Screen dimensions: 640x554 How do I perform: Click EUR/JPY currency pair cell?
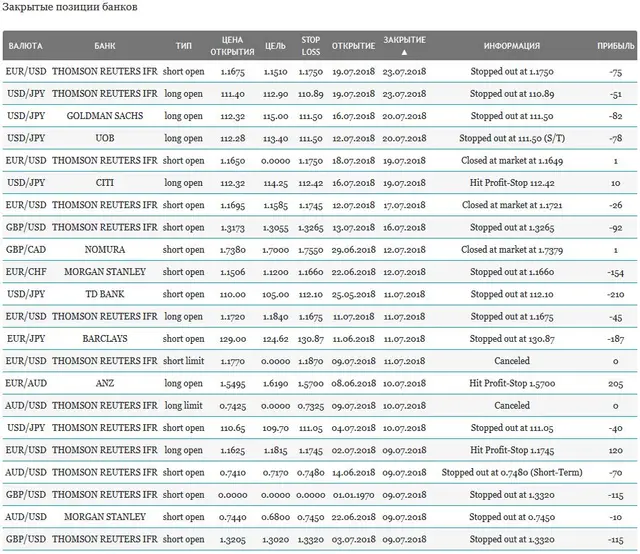pyautogui.click(x=26, y=338)
